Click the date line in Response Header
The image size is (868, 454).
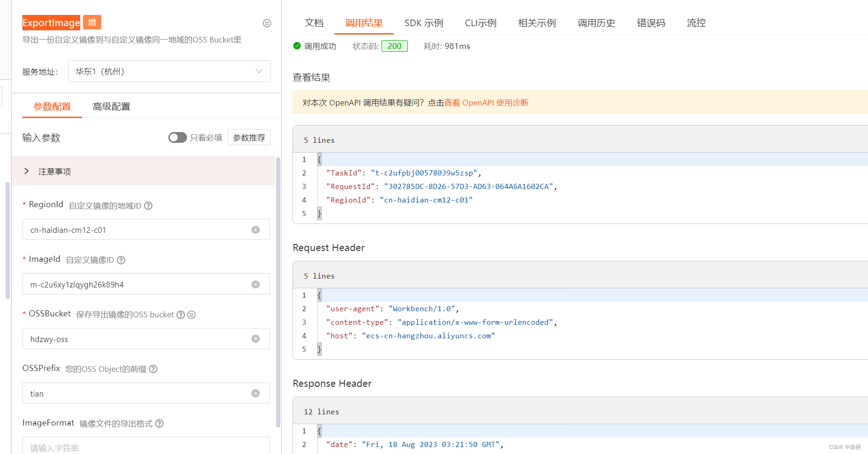point(415,444)
